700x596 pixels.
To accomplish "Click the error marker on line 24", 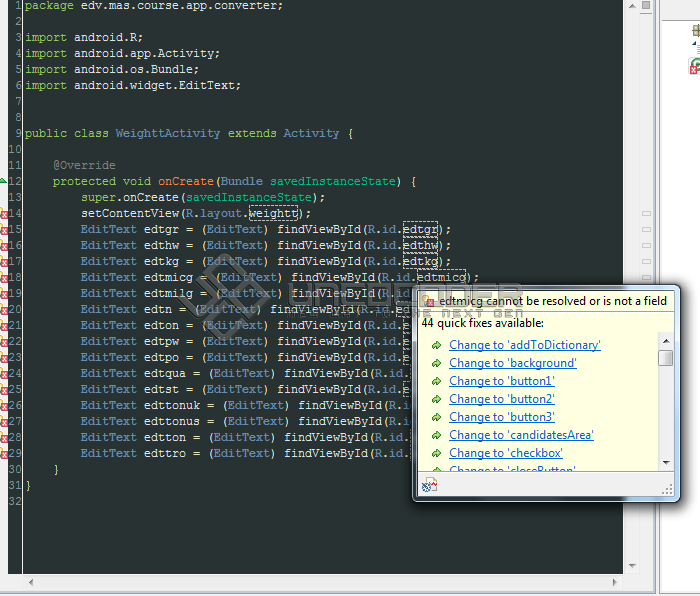I will [x=4, y=374].
